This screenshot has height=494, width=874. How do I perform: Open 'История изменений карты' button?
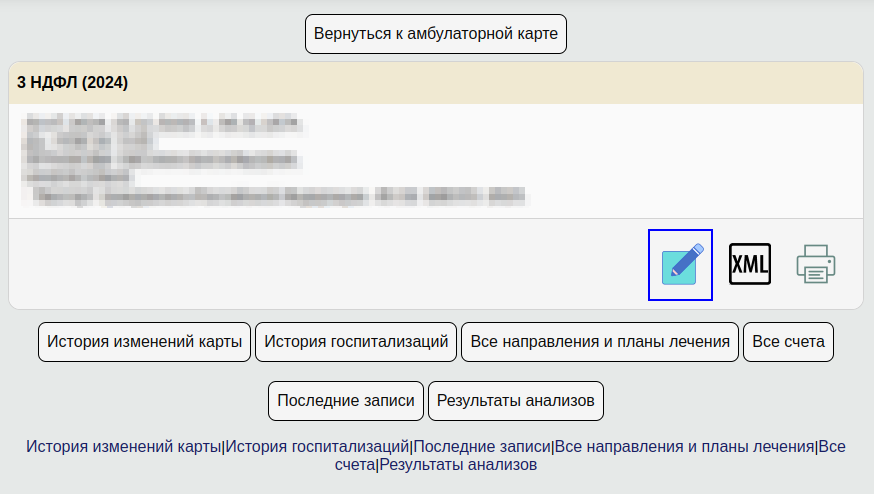[x=145, y=342]
